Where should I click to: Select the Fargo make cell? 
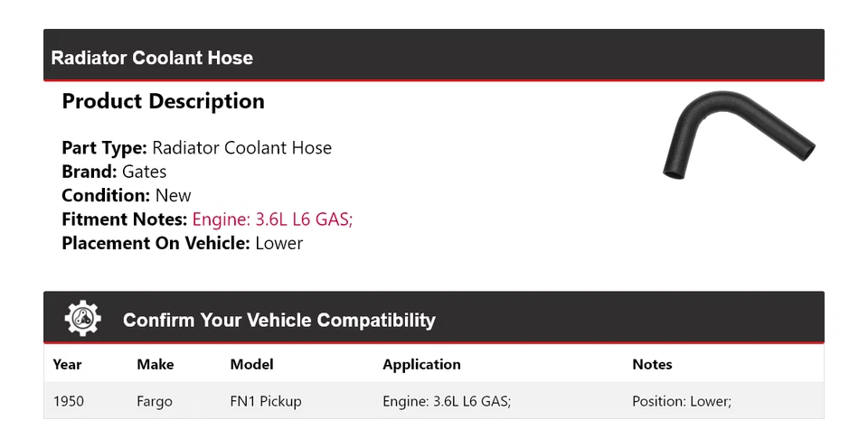(155, 400)
